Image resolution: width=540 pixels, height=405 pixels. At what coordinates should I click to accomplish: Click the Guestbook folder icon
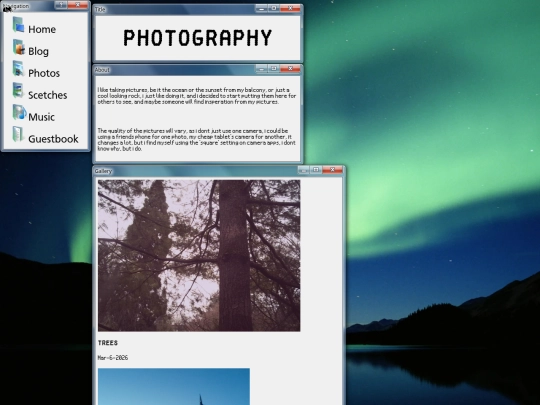pos(19,134)
